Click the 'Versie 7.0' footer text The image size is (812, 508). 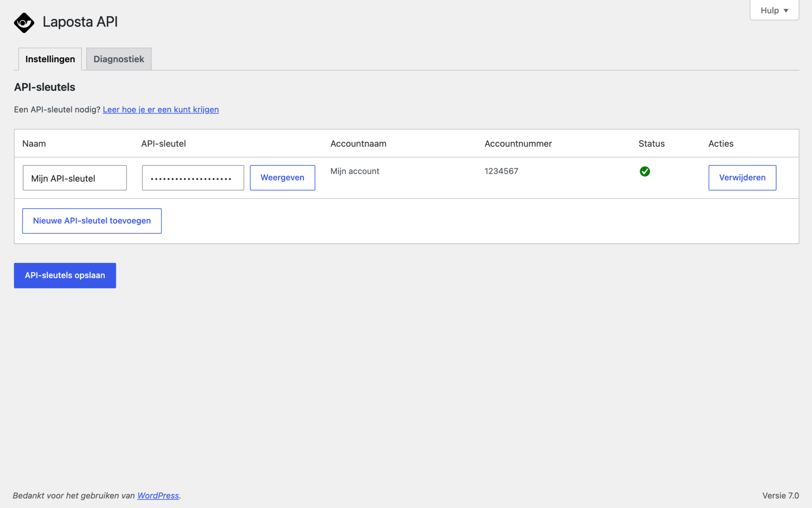[x=780, y=496]
